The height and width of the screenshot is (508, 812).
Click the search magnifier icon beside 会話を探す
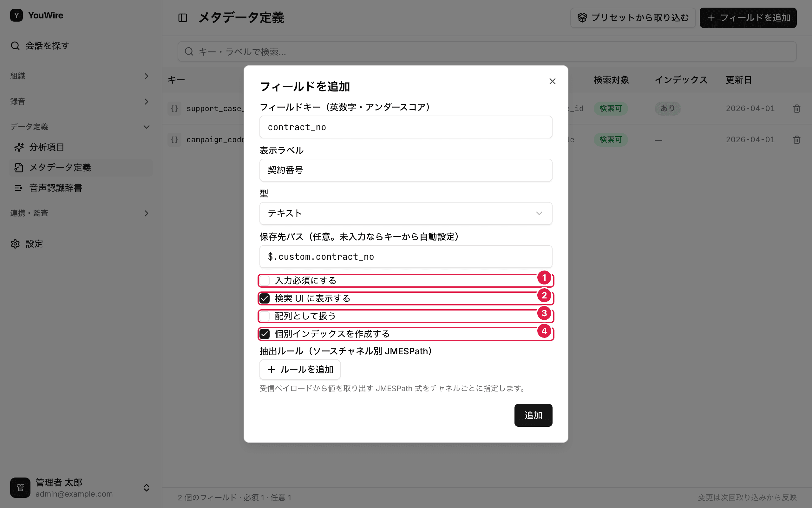[x=15, y=46]
